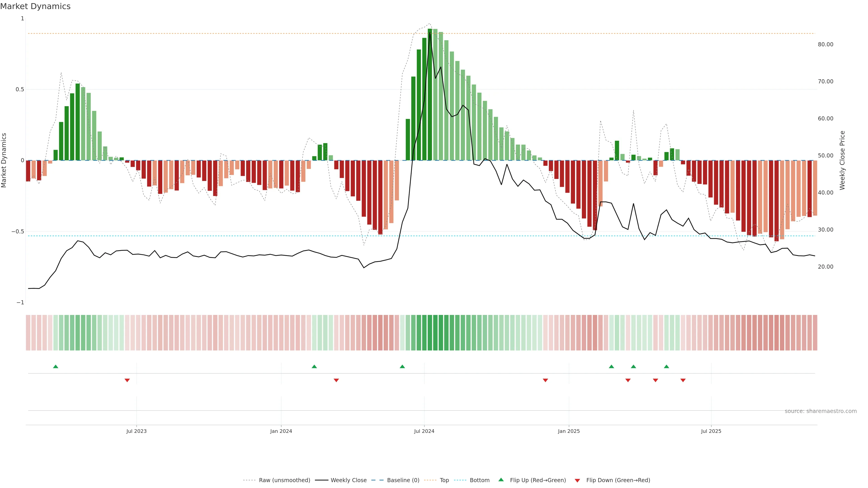The height and width of the screenshot is (488, 868).
Task: Click Flip Up marker just before Jul 2024
Action: [402, 366]
